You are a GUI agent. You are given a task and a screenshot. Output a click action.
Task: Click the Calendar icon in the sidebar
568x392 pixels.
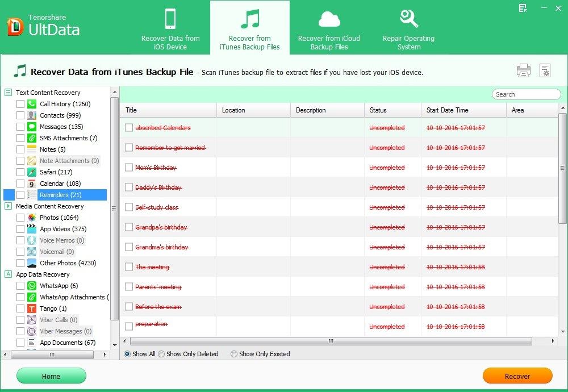click(x=31, y=184)
